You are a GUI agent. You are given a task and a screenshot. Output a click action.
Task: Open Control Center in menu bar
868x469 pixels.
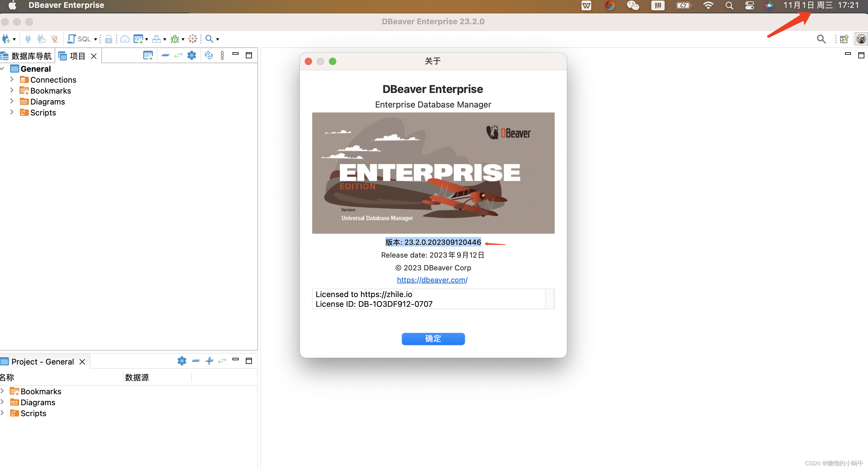pyautogui.click(x=749, y=6)
